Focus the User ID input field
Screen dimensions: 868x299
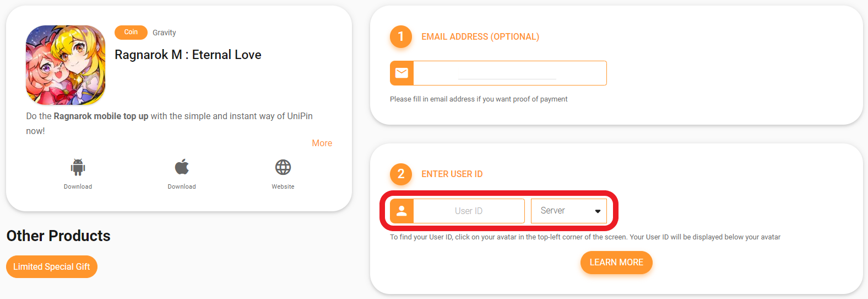pyautogui.click(x=469, y=211)
